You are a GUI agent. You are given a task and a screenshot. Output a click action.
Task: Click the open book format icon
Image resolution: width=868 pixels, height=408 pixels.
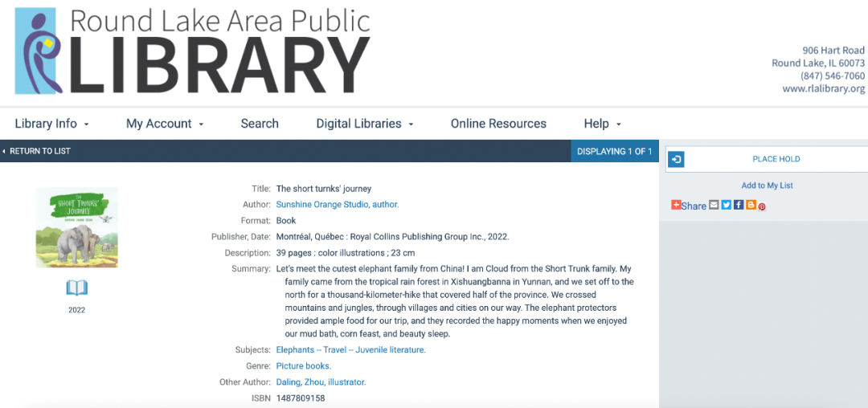click(x=76, y=288)
